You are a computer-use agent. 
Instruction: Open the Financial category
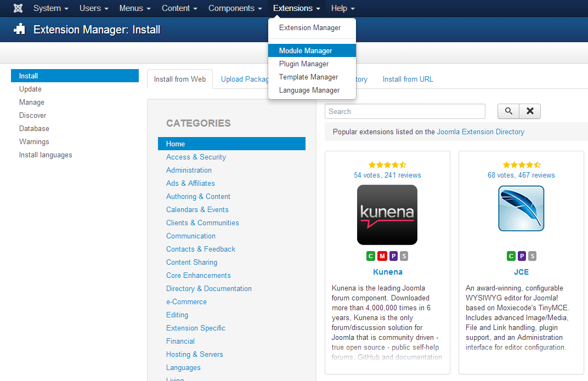coord(180,341)
